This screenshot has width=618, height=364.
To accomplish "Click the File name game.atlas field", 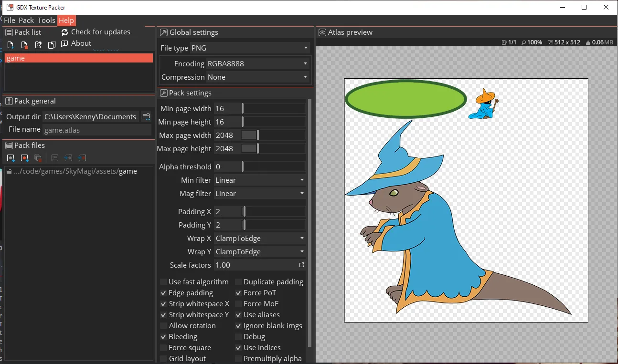I will pyautogui.click(x=97, y=130).
